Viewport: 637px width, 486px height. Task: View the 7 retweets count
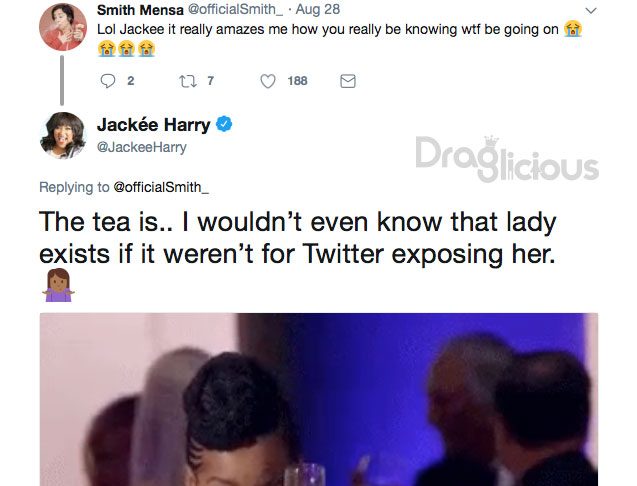tap(210, 81)
